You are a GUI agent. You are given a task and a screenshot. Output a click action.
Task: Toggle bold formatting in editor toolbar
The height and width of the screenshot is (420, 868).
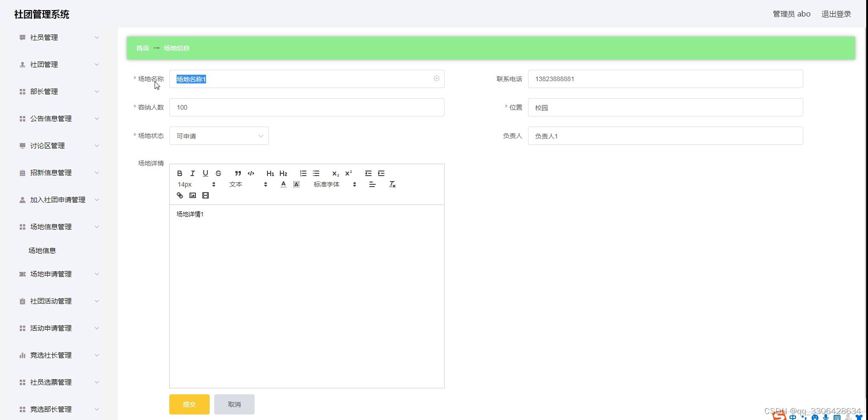coord(180,173)
